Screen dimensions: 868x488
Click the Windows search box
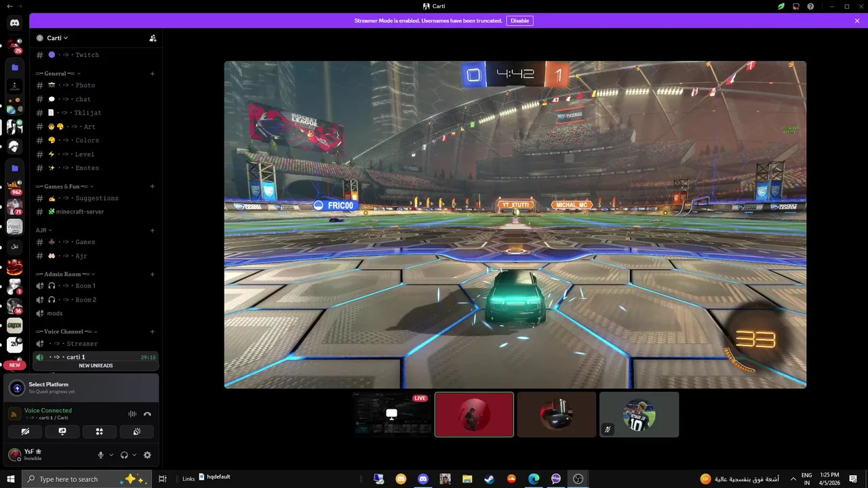(86, 479)
